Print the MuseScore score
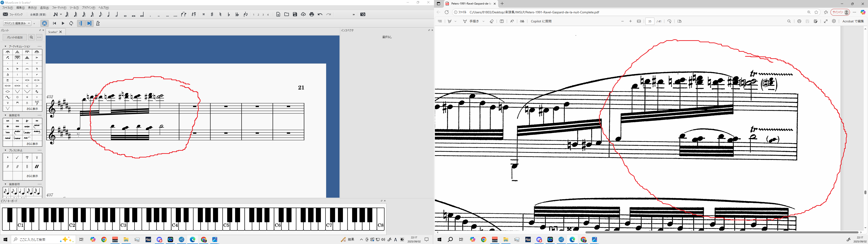 tap(312, 14)
